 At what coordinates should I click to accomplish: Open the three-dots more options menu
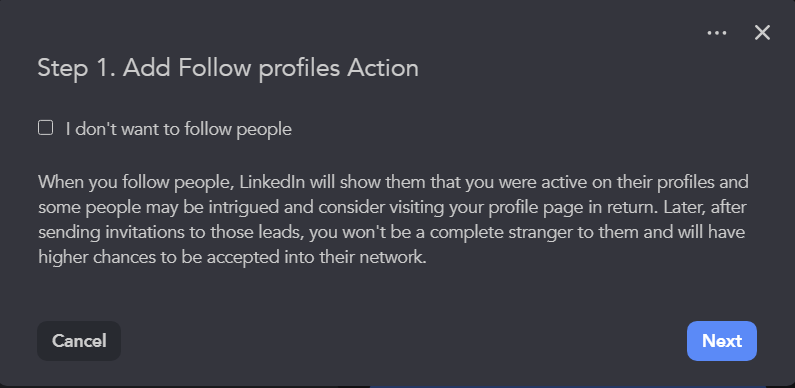click(716, 33)
